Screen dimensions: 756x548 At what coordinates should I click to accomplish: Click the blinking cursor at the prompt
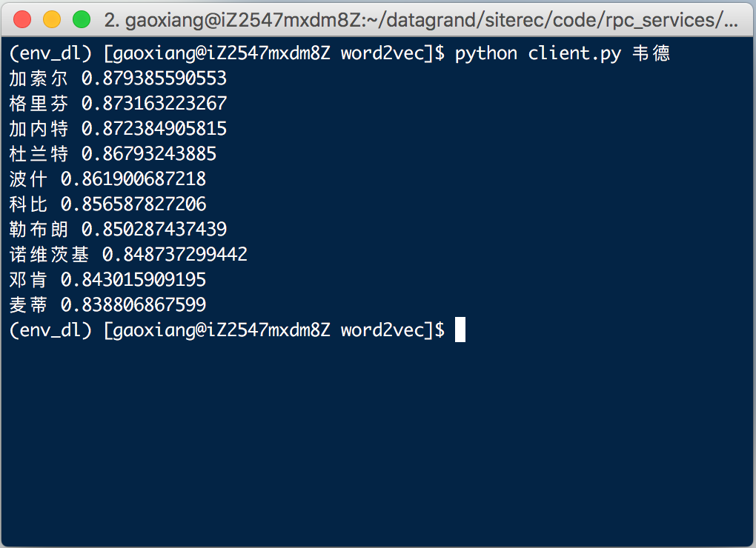pyautogui.click(x=460, y=330)
